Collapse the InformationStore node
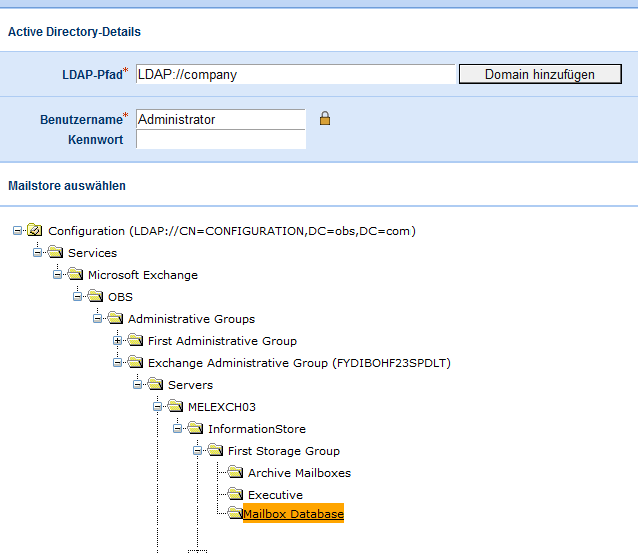Screen dimensions: 638x553 point(178,429)
